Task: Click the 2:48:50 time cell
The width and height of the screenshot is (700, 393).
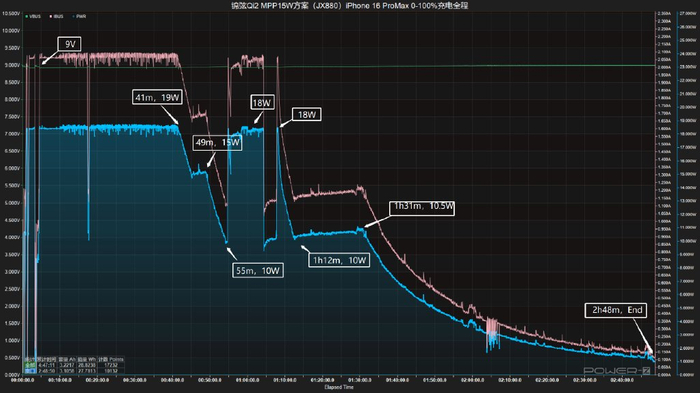Action: pos(47,371)
